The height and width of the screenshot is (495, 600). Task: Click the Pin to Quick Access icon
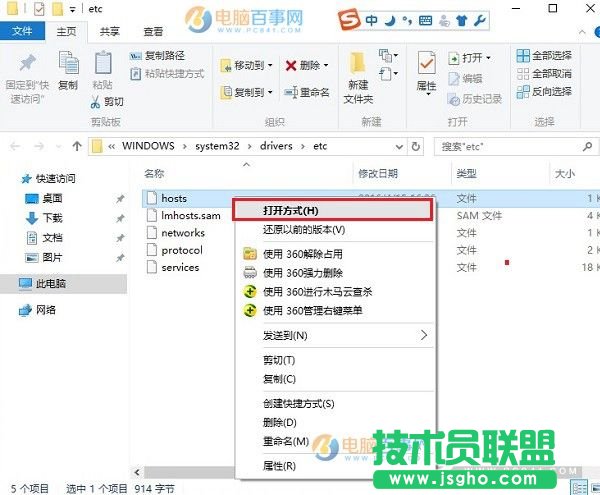[28, 63]
